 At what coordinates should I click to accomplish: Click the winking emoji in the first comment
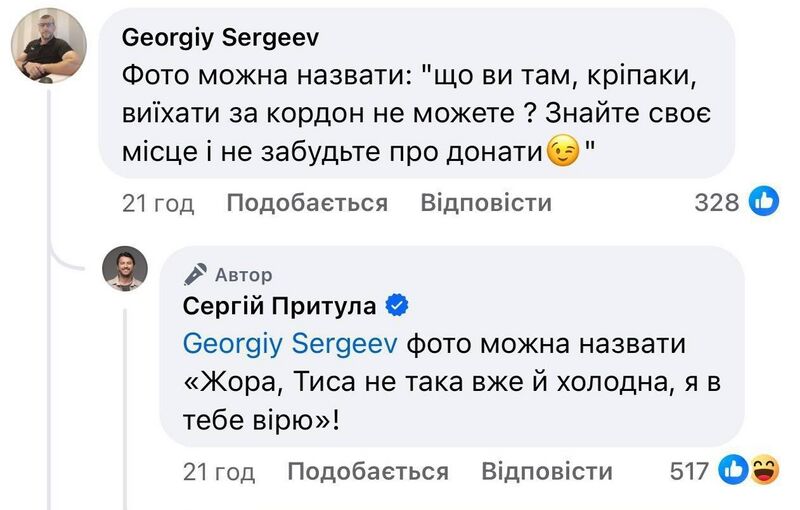pos(564,152)
